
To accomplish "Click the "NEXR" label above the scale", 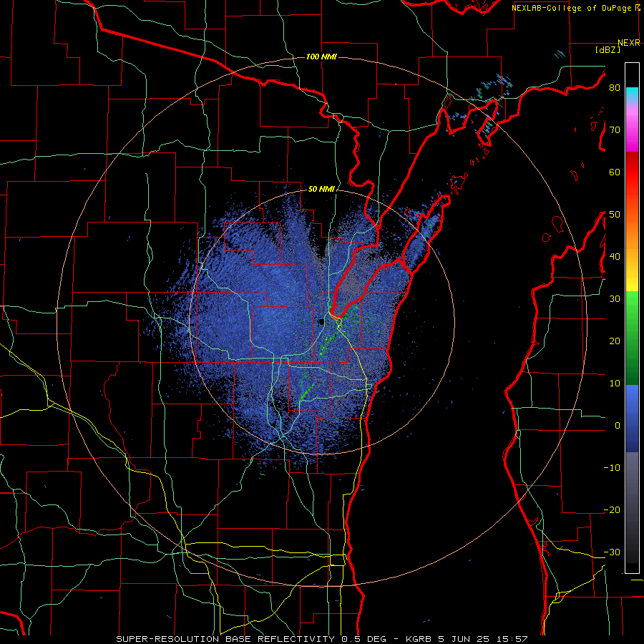I will click(x=629, y=43).
